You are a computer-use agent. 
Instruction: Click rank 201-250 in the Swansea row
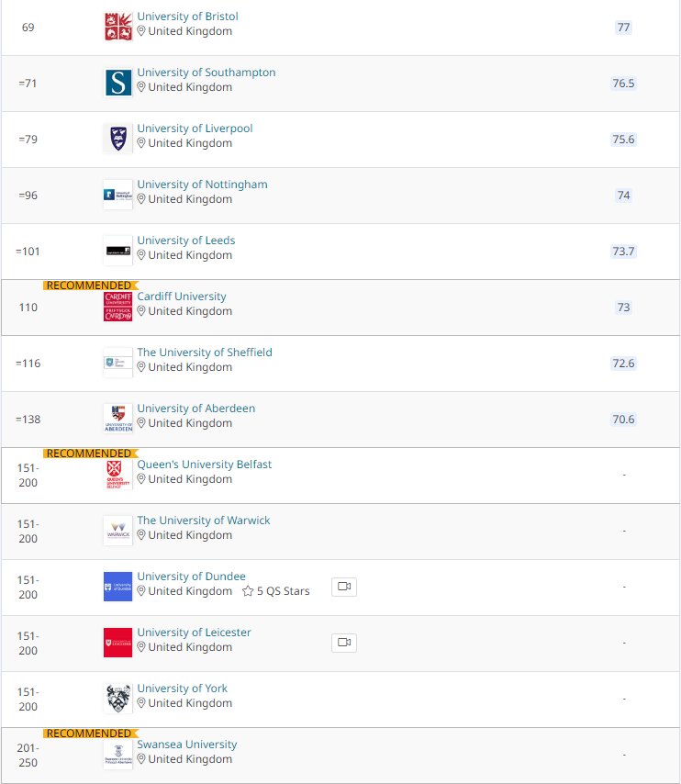pyautogui.click(x=28, y=755)
